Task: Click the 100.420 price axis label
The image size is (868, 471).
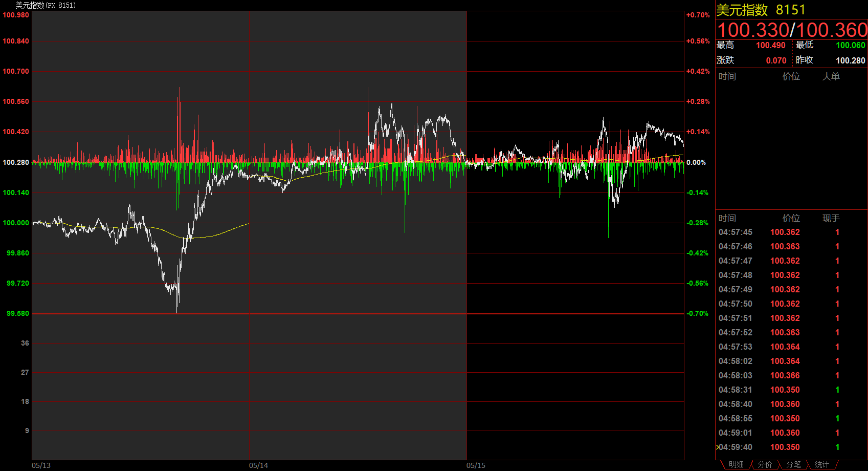Action: tap(16, 132)
